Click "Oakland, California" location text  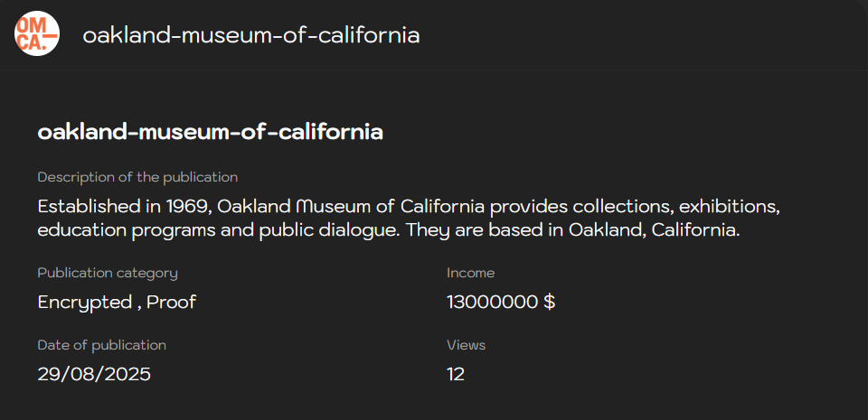coord(653,229)
